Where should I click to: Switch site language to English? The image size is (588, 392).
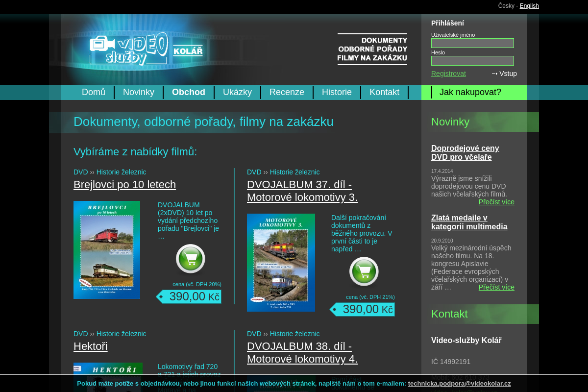coord(529,6)
